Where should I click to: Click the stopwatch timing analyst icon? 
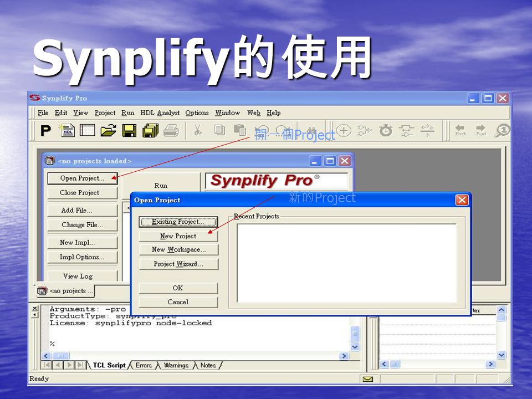coord(386,130)
